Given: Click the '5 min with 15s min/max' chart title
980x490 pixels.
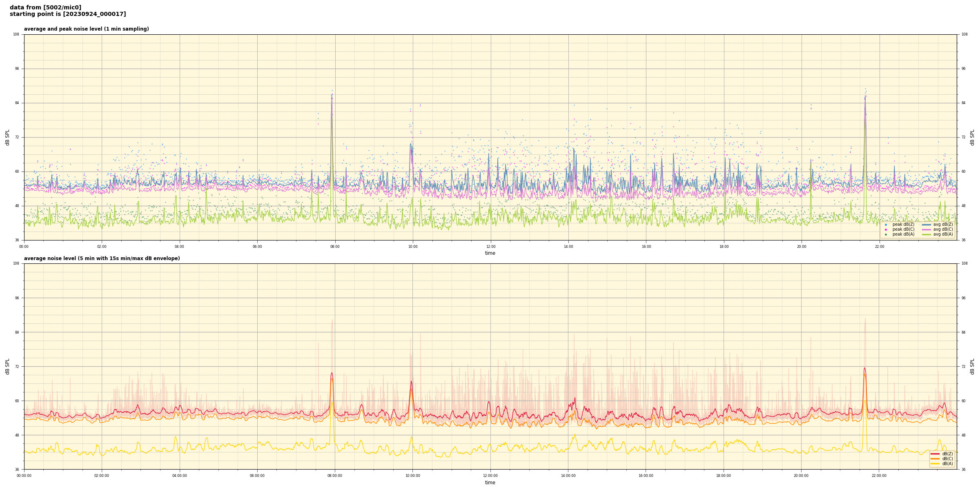Looking at the screenshot, I should click(x=102, y=258).
